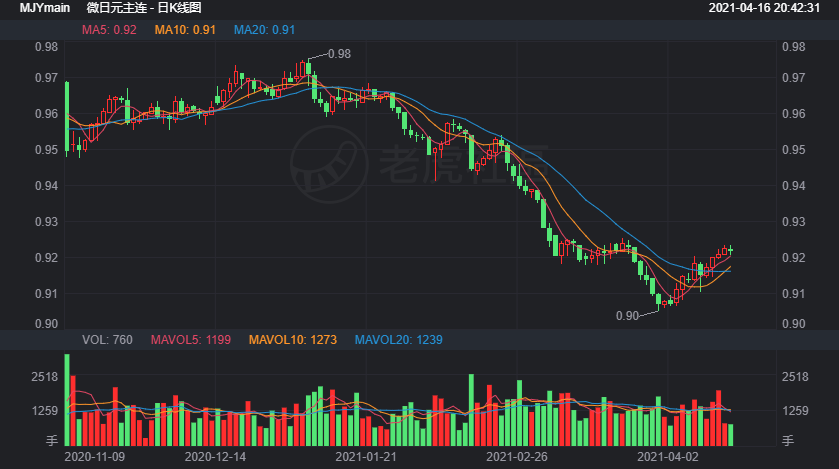Click the 2020-12-14 date axis label
The image size is (839, 469).
tap(215, 457)
